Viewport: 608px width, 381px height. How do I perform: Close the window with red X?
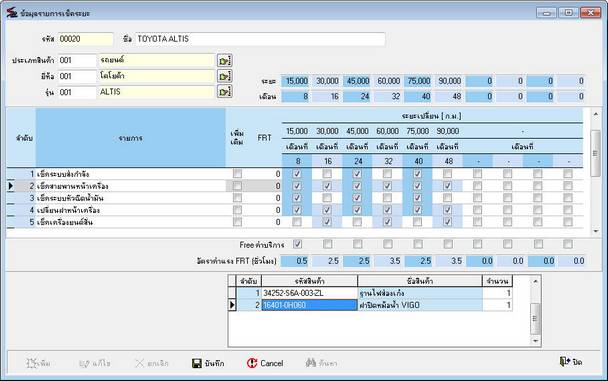point(591,13)
